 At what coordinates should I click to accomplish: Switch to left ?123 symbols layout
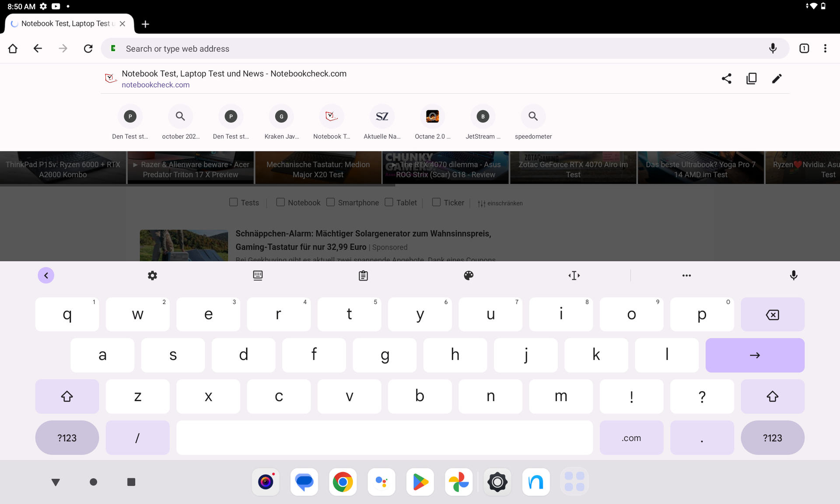(x=67, y=438)
